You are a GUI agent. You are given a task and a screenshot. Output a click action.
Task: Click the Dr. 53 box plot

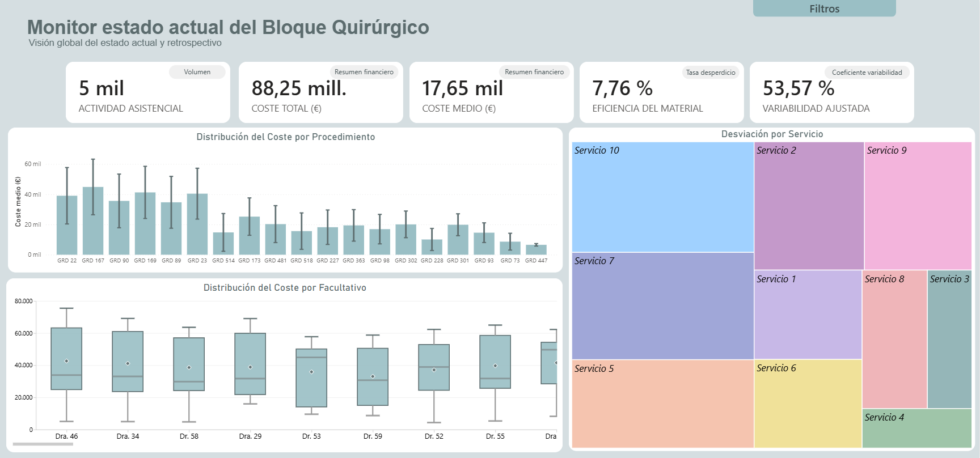311,378
